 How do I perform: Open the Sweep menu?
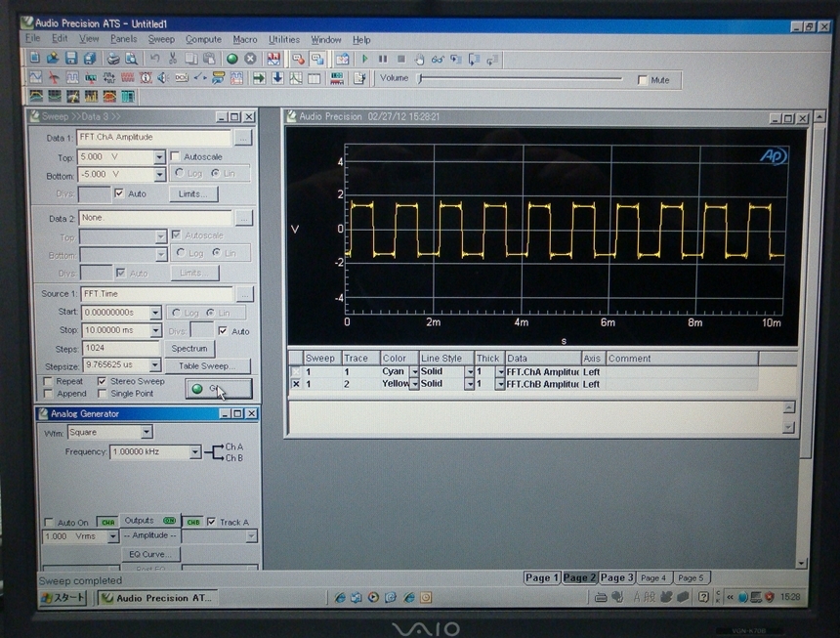pyautogui.click(x=161, y=39)
